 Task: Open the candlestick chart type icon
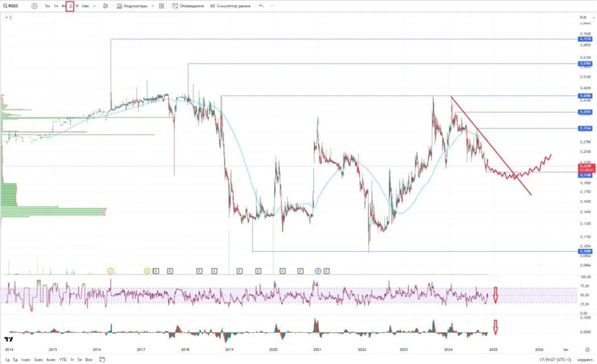coord(106,6)
